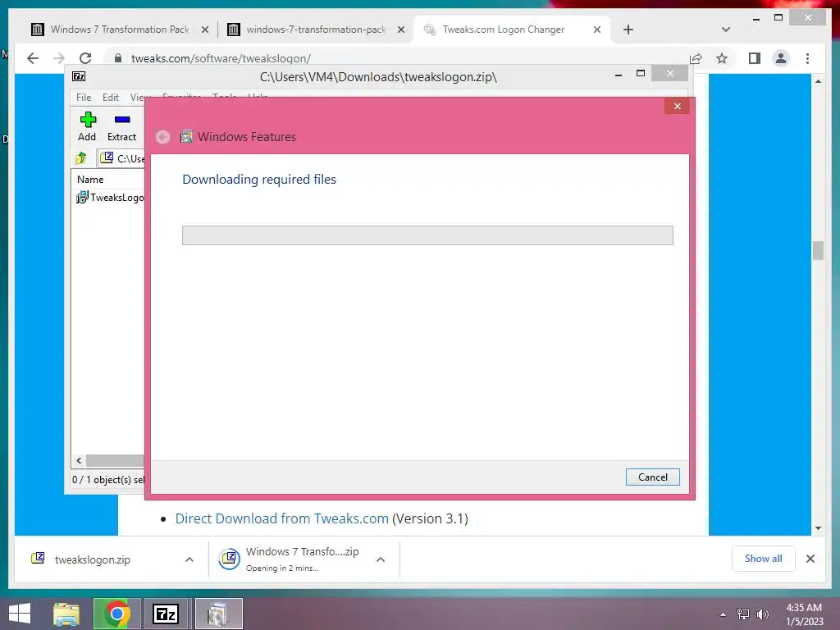Click Windows 7 Transfo....zip download item
840x630 pixels.
pos(290,559)
